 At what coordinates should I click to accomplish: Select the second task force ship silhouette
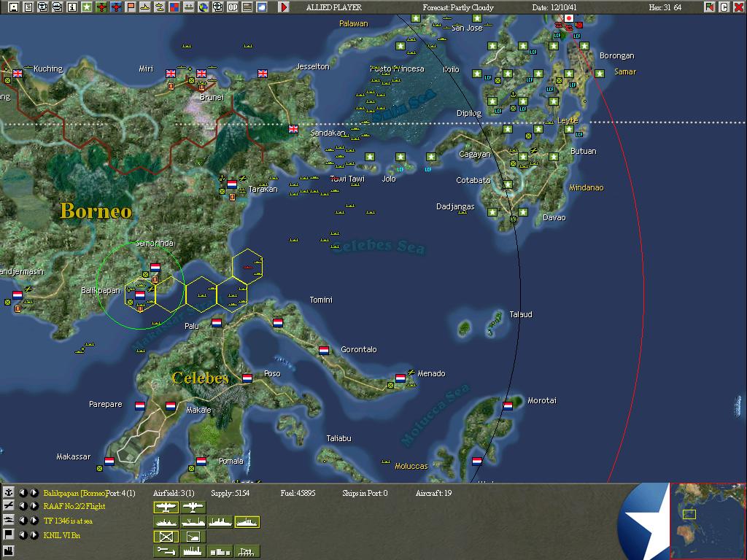(x=193, y=522)
